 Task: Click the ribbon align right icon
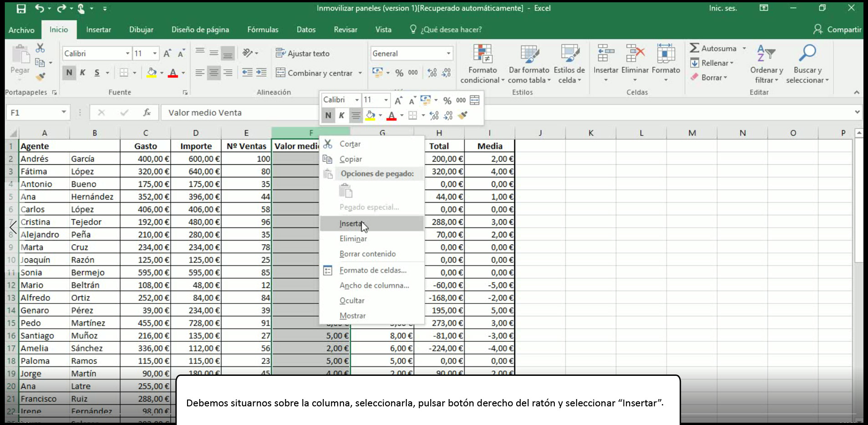click(x=228, y=73)
